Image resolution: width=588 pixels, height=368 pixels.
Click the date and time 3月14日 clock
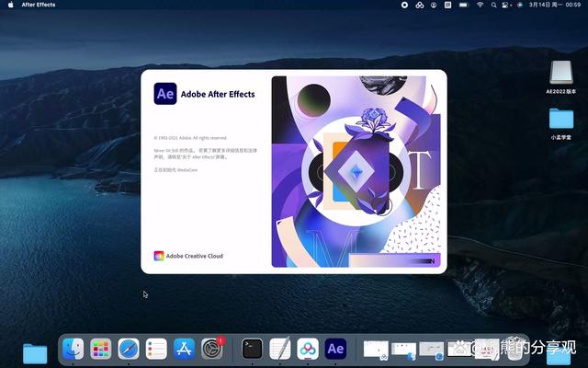(555, 5)
